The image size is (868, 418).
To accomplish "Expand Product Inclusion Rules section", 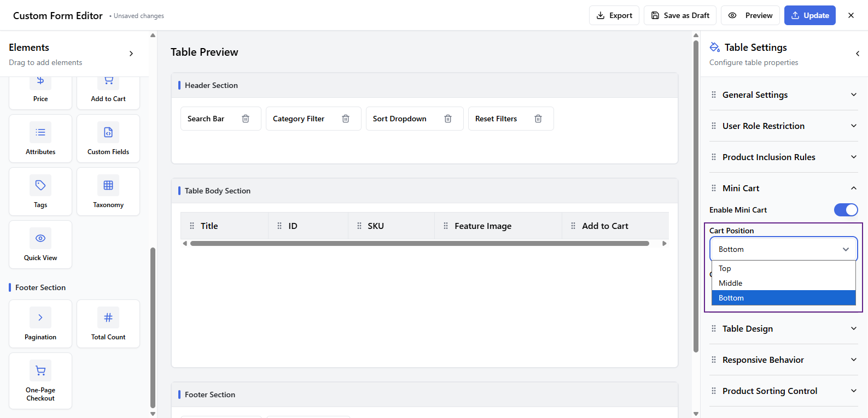I will [x=783, y=157].
